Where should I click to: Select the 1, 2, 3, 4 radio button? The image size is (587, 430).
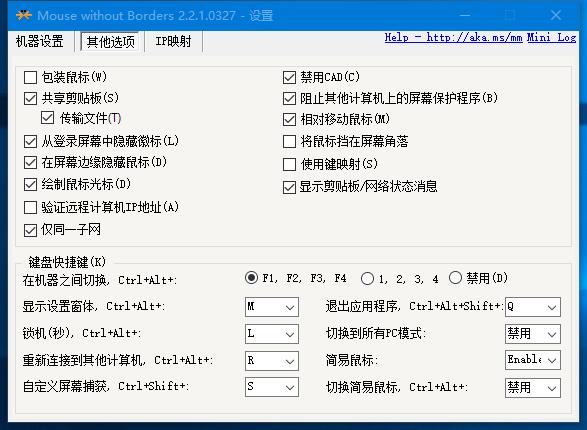click(367, 278)
